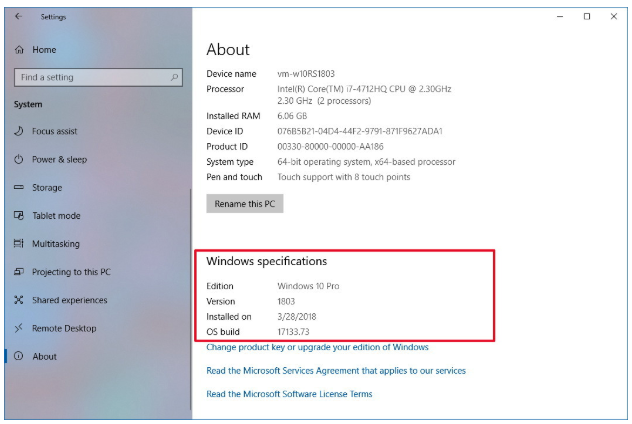Image resolution: width=632 pixels, height=424 pixels.
Task: Open Multitasking settings
Action: [56, 244]
